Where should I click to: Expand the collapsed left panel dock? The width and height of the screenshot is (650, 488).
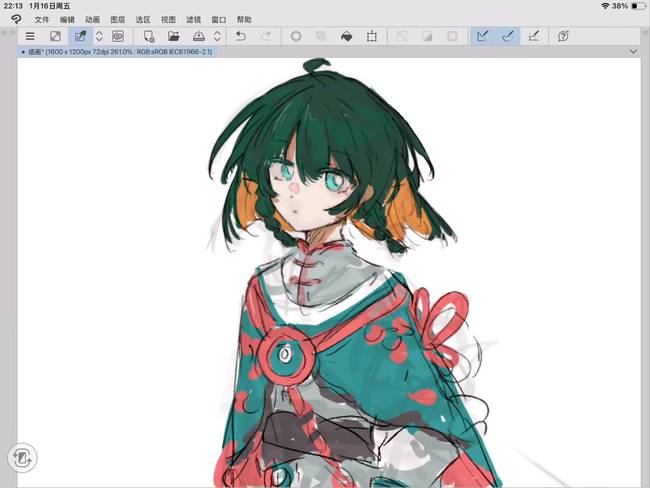pyautogui.click(x=6, y=32)
